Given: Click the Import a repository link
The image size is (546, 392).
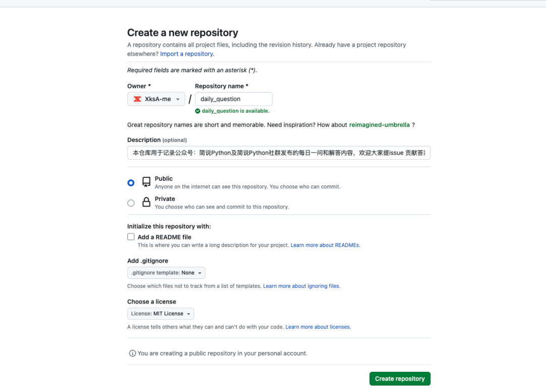Looking at the screenshot, I should [187, 54].
